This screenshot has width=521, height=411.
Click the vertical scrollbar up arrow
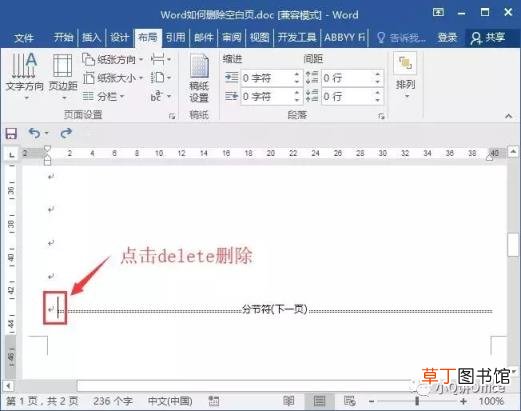point(513,152)
